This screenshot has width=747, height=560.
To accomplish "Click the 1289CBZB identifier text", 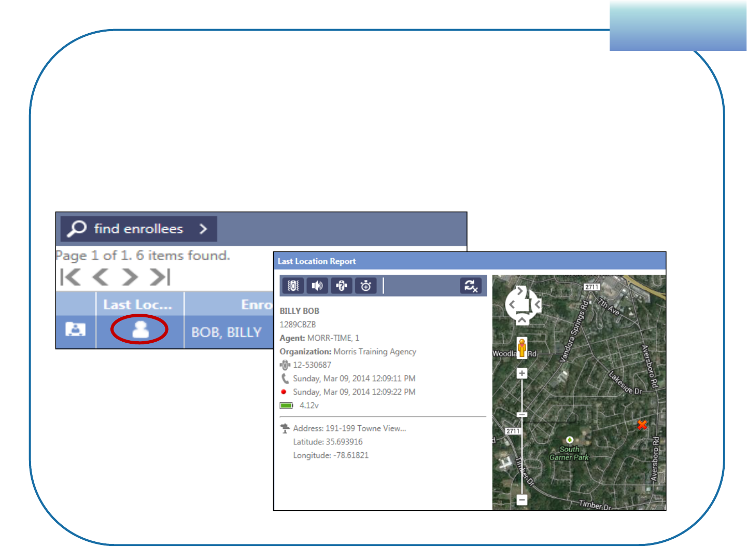I will pos(298,325).
